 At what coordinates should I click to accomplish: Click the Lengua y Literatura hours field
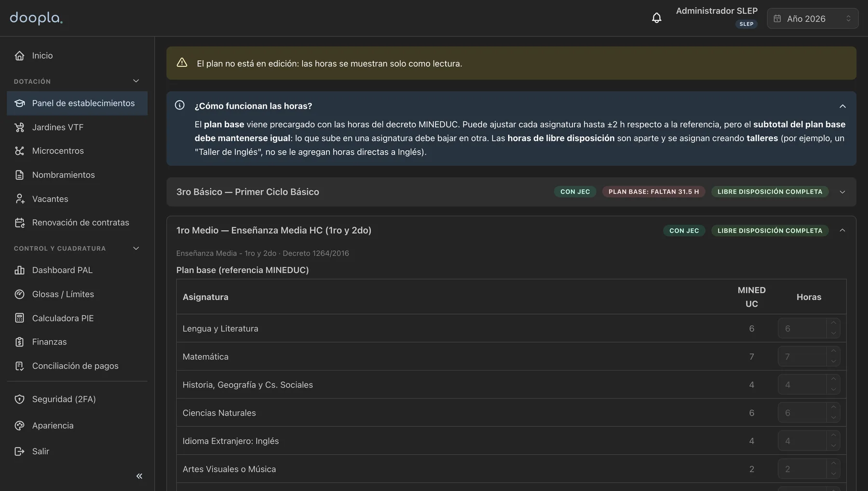(x=809, y=329)
